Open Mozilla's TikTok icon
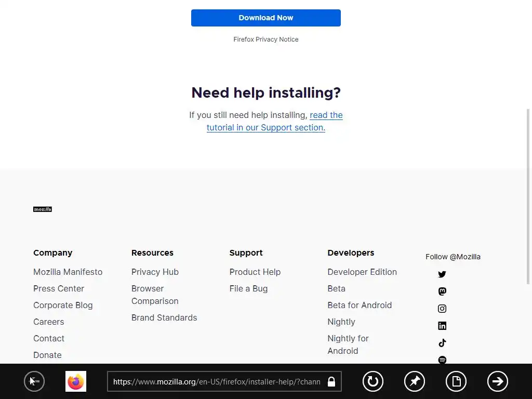Viewport: 532px width, 399px height. coord(442,343)
